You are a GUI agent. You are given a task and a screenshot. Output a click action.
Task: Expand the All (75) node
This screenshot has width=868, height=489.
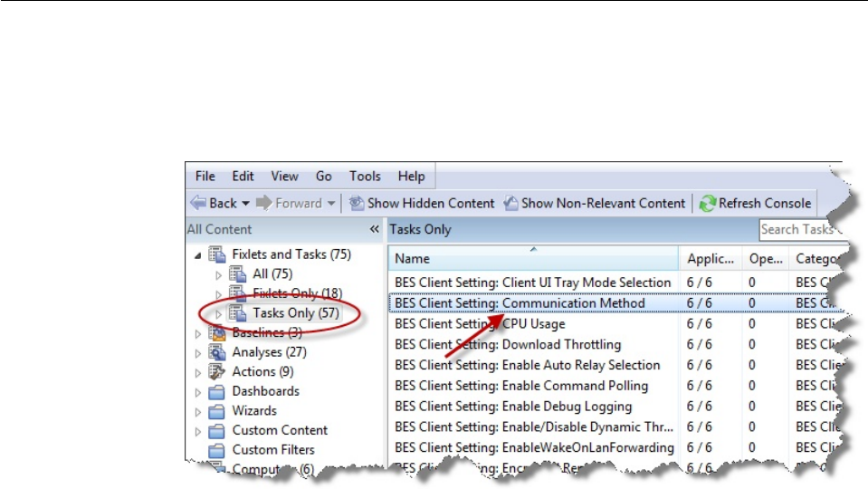[218, 274]
